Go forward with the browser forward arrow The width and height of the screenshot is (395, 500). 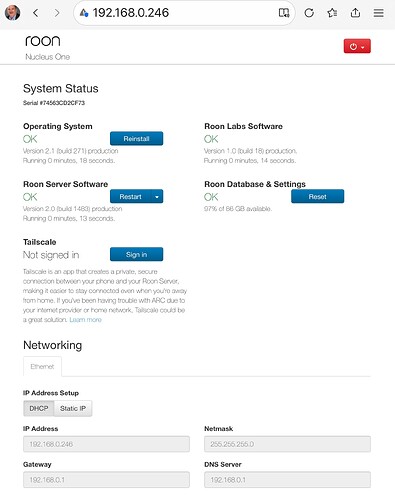[x=57, y=13]
